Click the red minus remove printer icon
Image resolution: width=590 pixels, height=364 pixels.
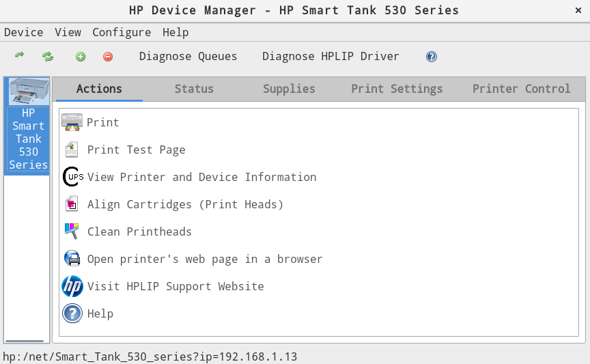coord(108,57)
